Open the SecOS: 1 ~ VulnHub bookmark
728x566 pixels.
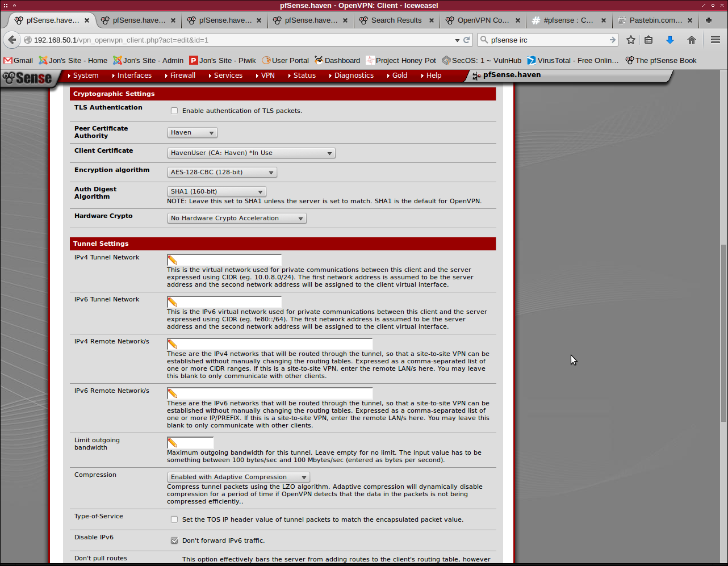(x=482, y=60)
